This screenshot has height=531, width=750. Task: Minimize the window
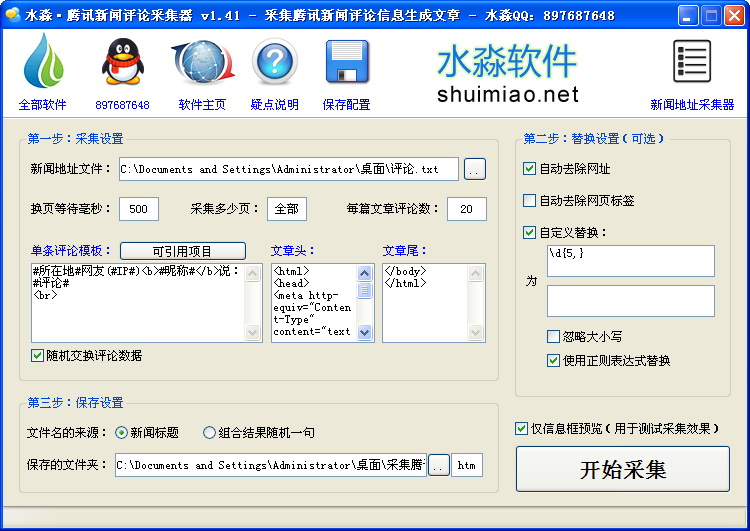[687, 16]
